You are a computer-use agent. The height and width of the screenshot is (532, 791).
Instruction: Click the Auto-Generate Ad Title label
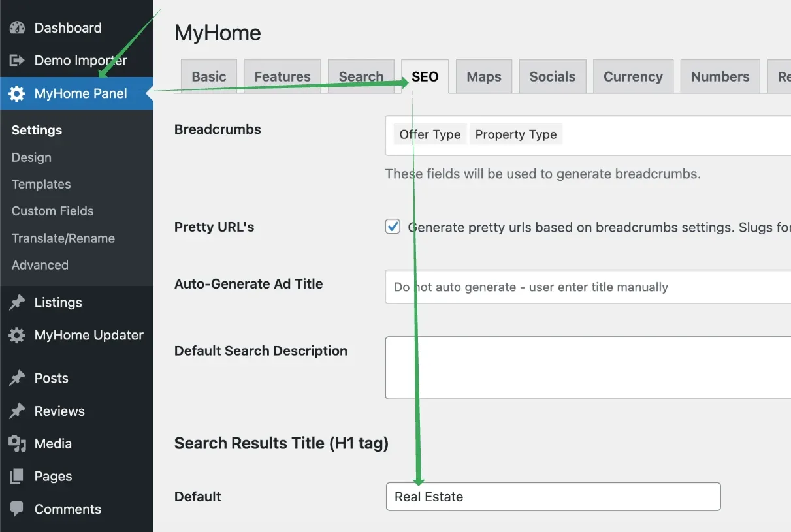pyautogui.click(x=249, y=284)
